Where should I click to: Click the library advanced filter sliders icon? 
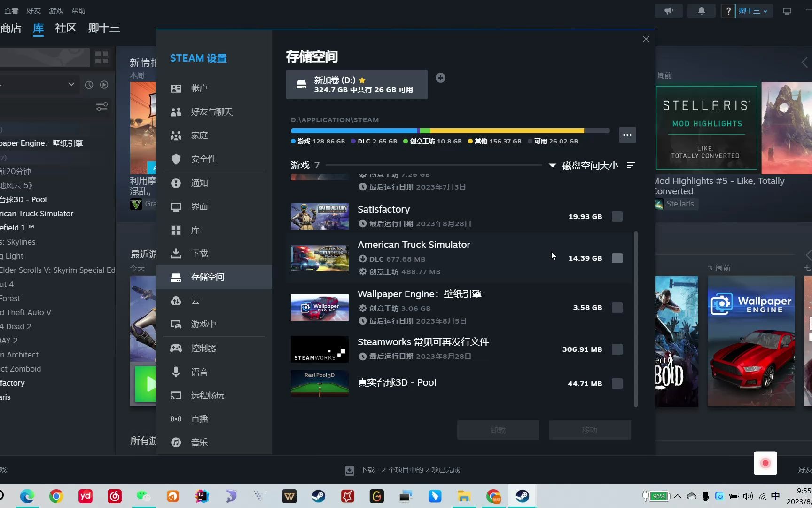point(102,107)
